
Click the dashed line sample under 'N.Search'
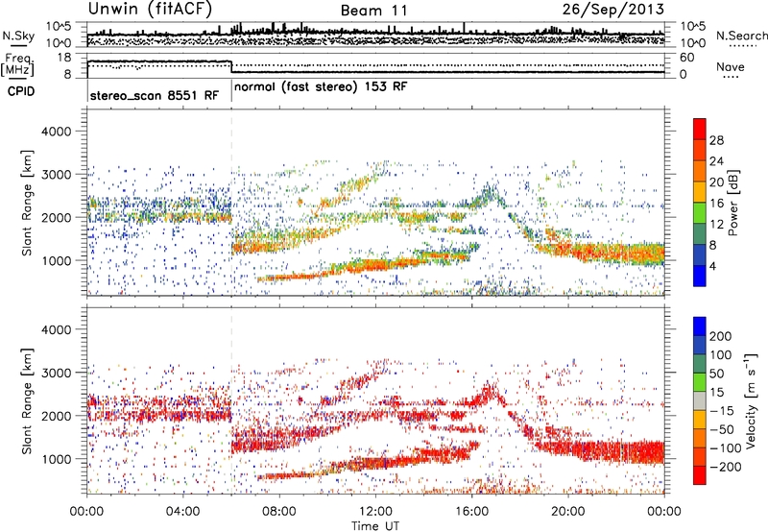click(x=742, y=45)
